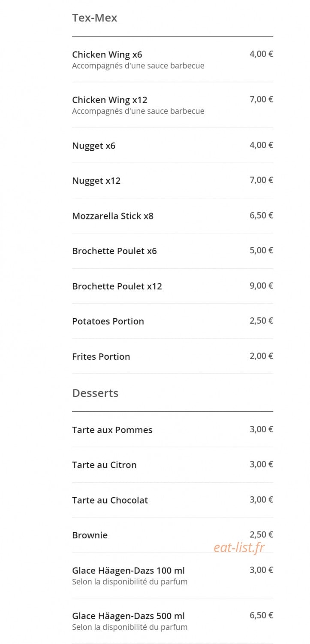
Task: Click the 6,50 € Mozzarella Stick price
Action: [x=261, y=216]
